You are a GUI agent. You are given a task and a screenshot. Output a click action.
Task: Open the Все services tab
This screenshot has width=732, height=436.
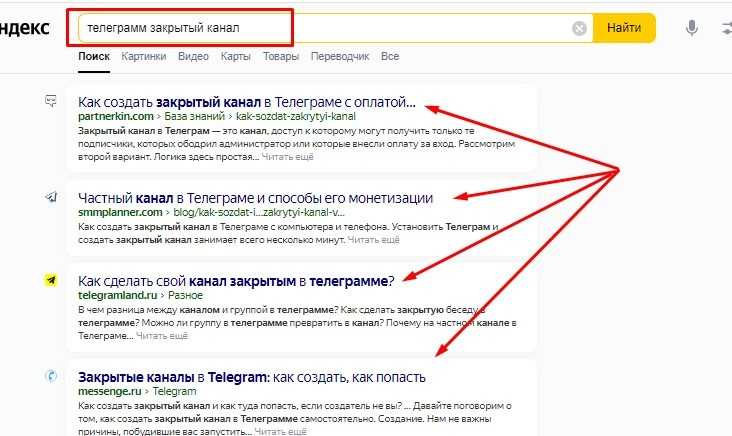[x=390, y=56]
